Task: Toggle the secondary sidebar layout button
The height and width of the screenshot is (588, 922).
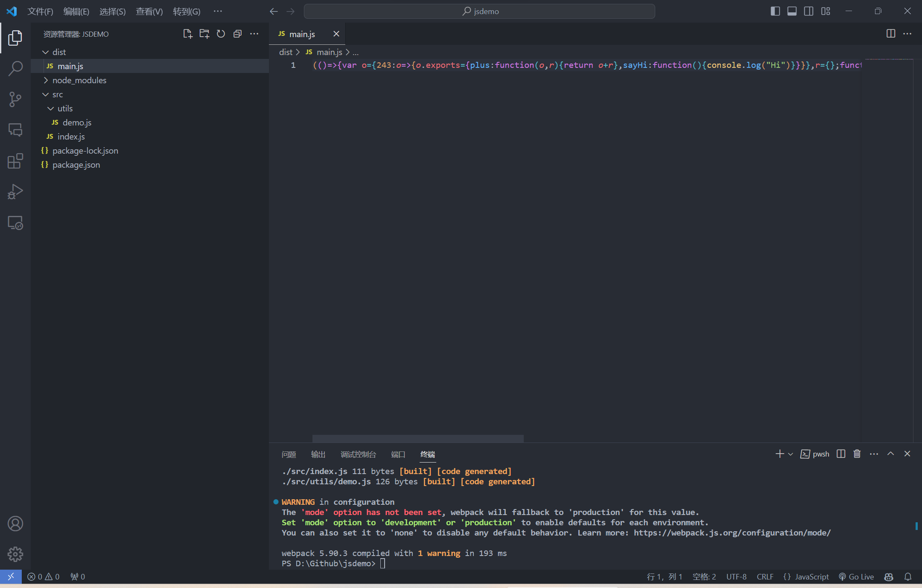Action: coord(808,11)
